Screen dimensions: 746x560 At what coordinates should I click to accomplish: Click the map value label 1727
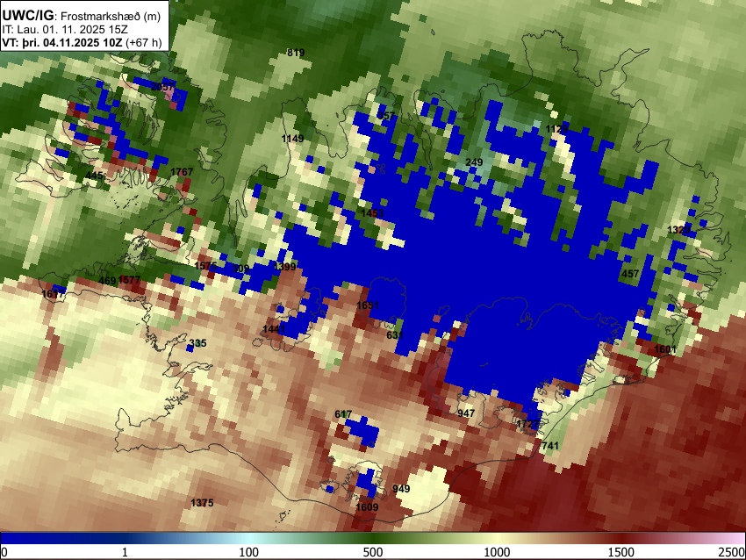coord(527,424)
